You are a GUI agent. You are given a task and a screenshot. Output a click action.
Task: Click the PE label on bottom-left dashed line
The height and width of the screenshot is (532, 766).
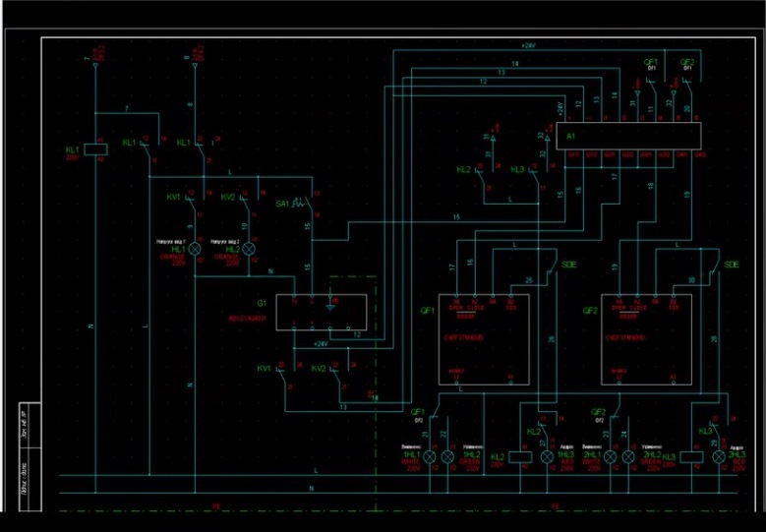point(216,507)
